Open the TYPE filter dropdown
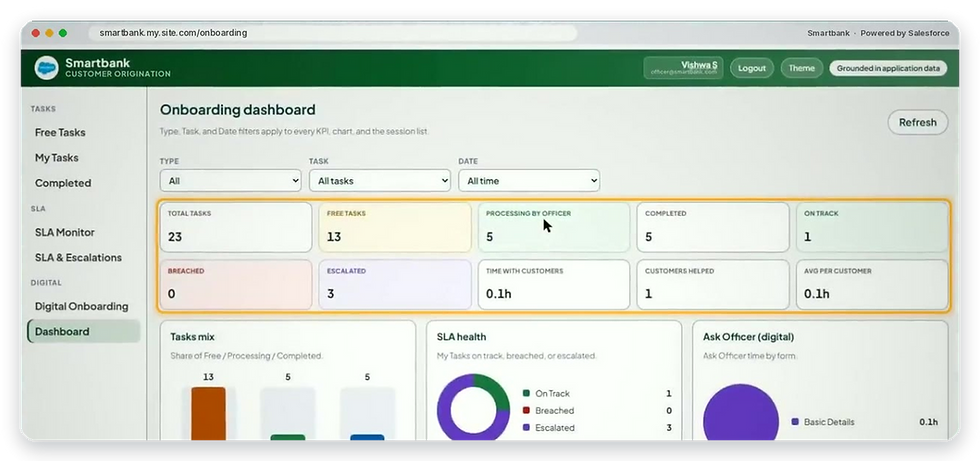This screenshot has width=980, height=461. click(231, 181)
